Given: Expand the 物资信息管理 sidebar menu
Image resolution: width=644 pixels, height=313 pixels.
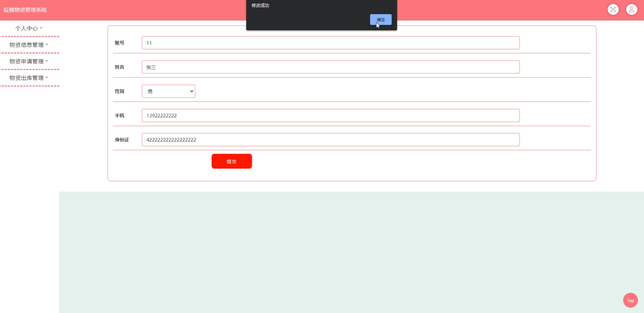Looking at the screenshot, I should 29,45.
